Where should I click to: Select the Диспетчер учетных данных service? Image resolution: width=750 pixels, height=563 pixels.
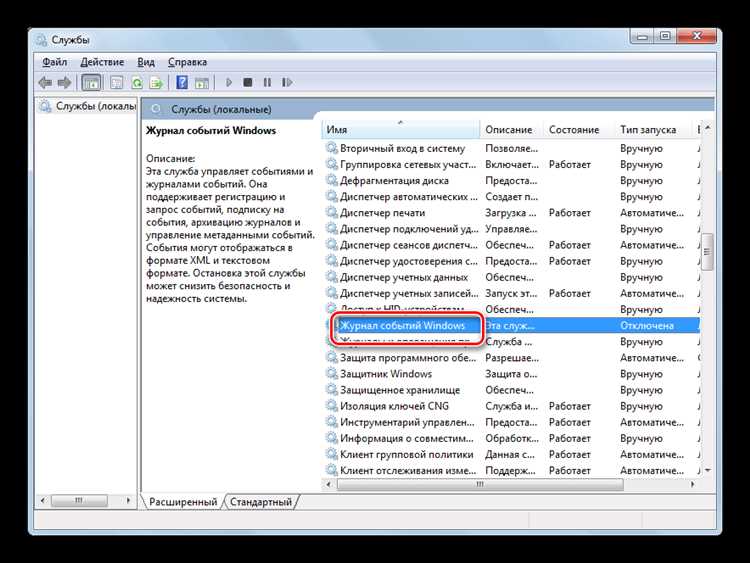coord(511,277)
